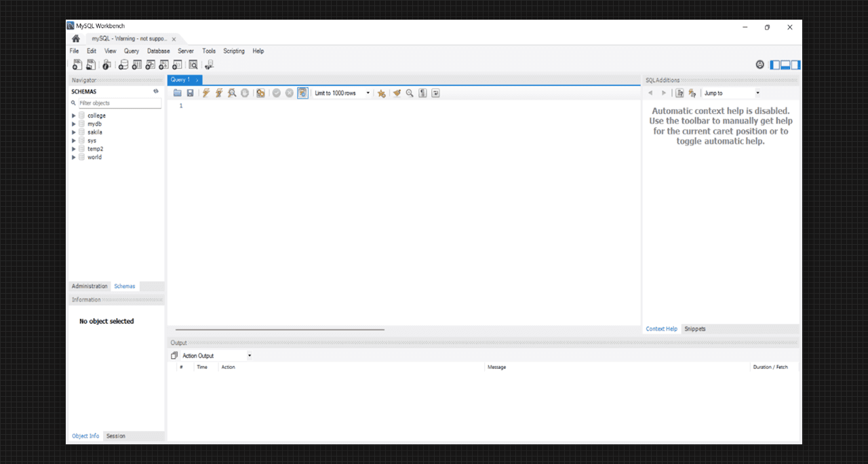
Task: Click the reconnect to DBMS icon in main toolbar
Action: coord(209,65)
